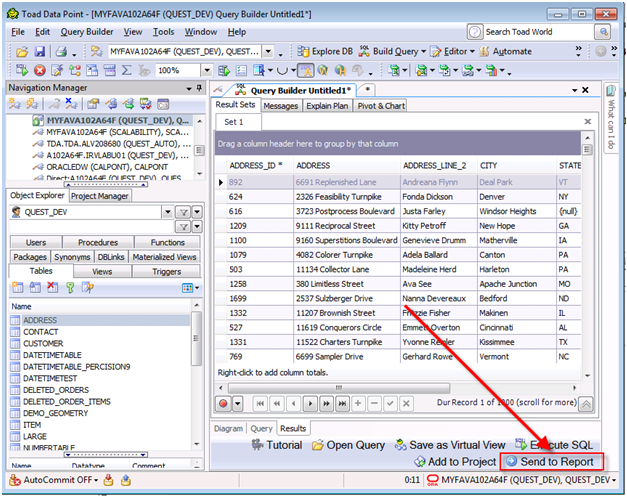Click the Execute SQL button at bottom
The height and width of the screenshot is (497, 627).
click(x=554, y=445)
